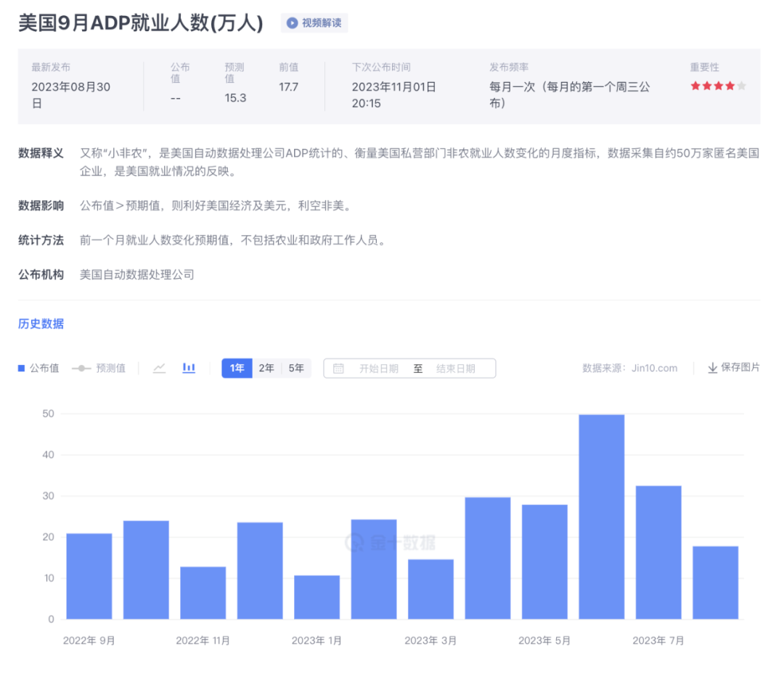
Task: Click the next release time 2023年11月01日 20:15
Action: point(394,95)
